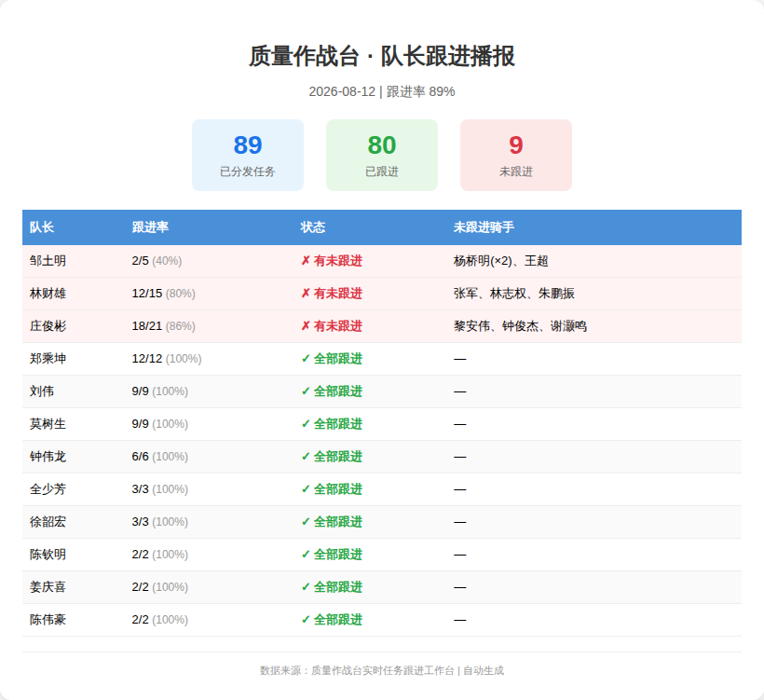Click 庄俊彬's 有未跟进 status

point(332,326)
